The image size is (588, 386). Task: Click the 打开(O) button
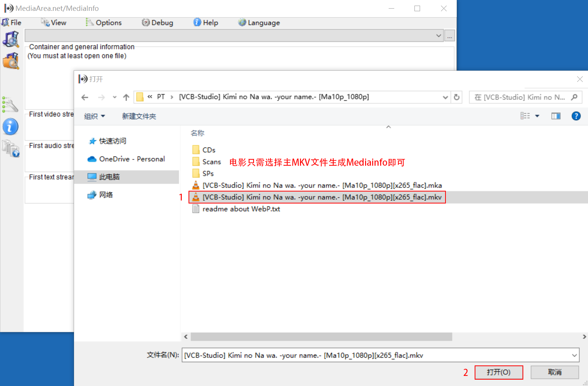499,372
